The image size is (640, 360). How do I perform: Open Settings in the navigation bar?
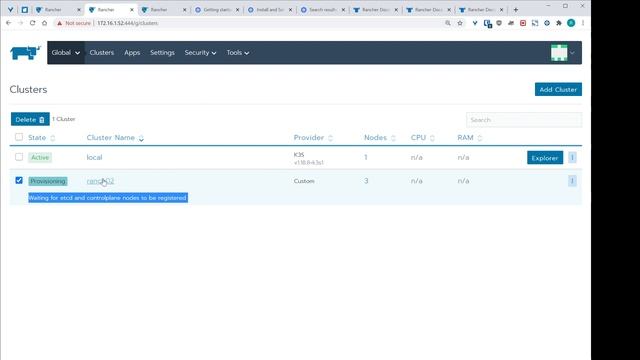[162, 53]
